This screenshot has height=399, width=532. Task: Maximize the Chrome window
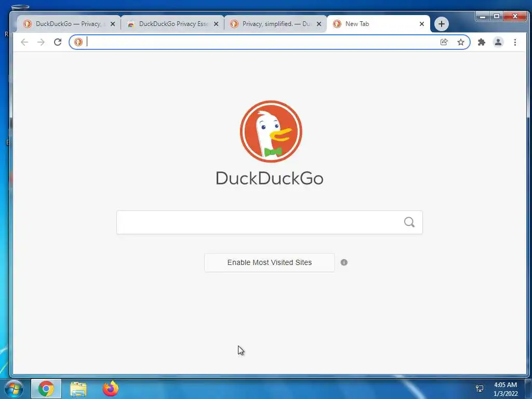coord(496,16)
